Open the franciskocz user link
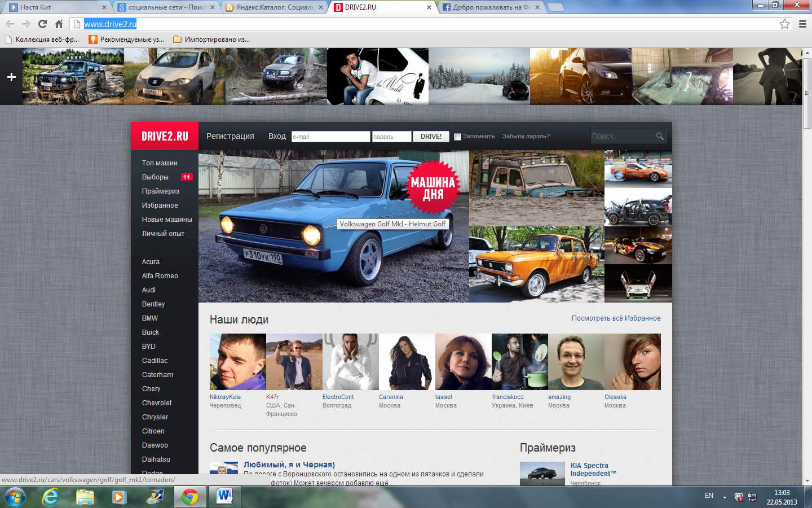812x508 pixels. tap(507, 397)
